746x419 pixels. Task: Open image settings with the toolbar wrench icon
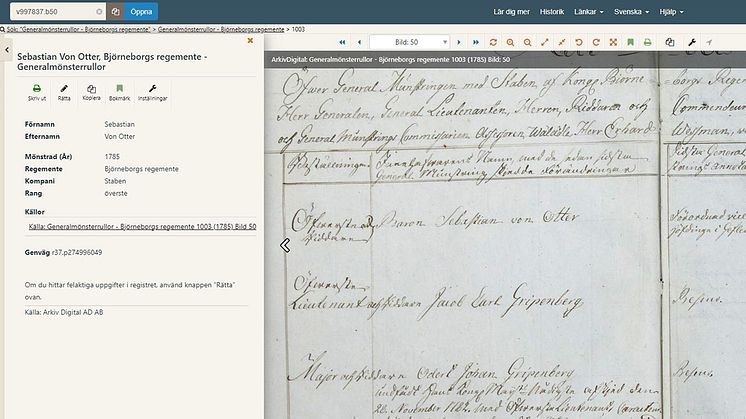point(692,42)
